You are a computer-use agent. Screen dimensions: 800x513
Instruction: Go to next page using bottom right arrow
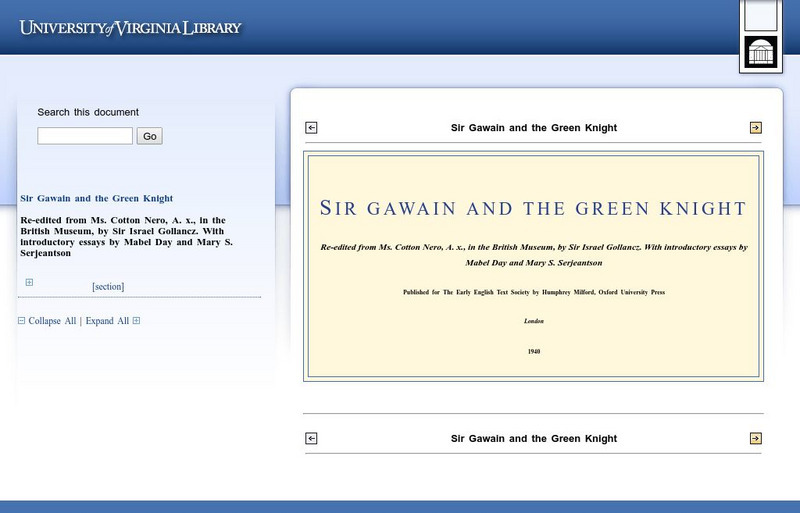(756, 438)
